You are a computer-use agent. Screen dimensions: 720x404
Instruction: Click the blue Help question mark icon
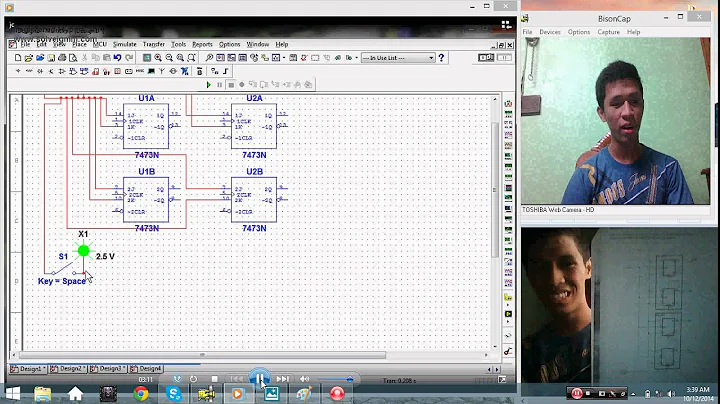click(441, 58)
